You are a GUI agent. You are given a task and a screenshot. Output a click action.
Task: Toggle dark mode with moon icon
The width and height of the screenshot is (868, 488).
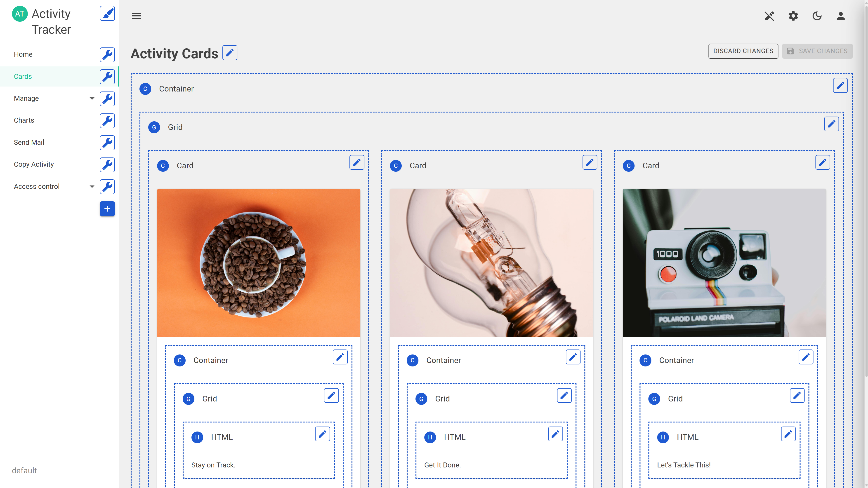pyautogui.click(x=817, y=16)
